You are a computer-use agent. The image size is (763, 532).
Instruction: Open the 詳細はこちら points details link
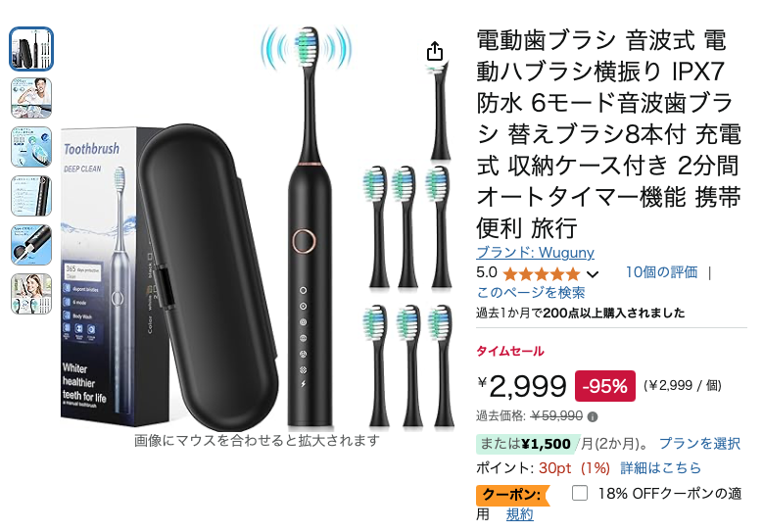[x=660, y=467]
